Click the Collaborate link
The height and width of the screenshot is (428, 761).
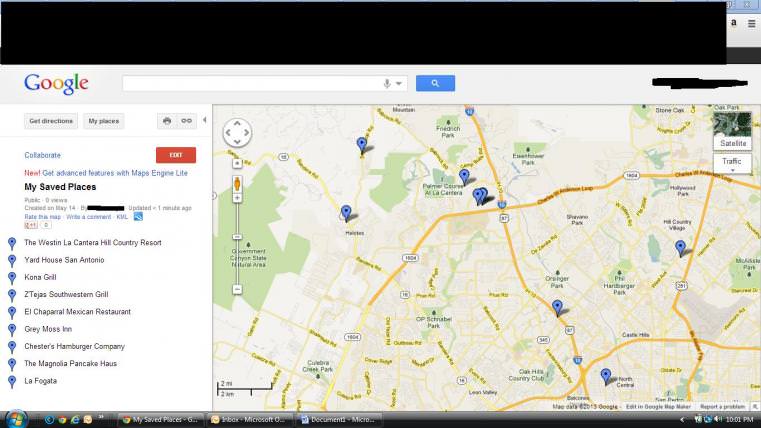(x=43, y=155)
